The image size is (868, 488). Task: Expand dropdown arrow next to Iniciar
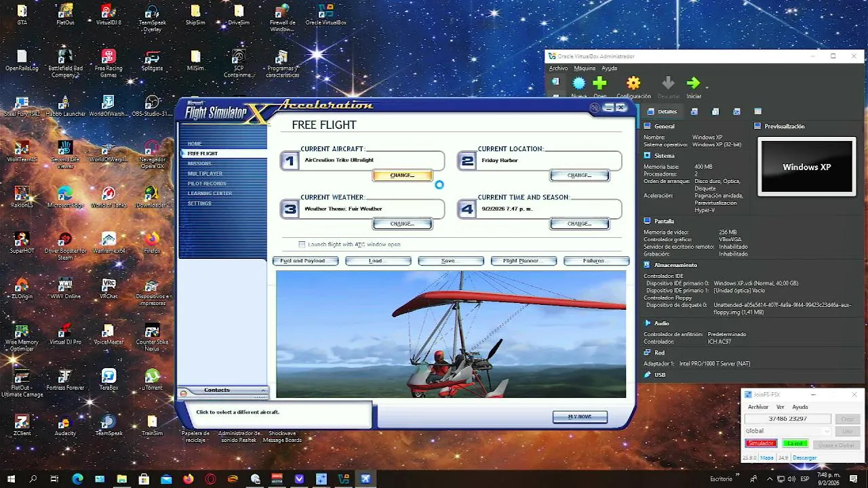[707, 87]
